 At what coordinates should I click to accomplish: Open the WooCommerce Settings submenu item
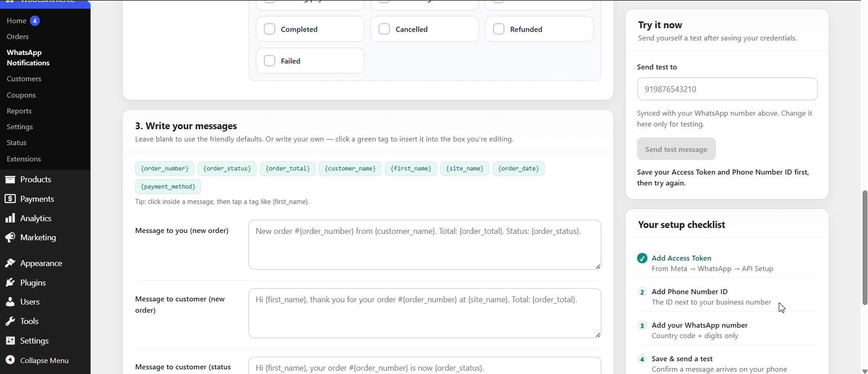pyautogui.click(x=20, y=126)
